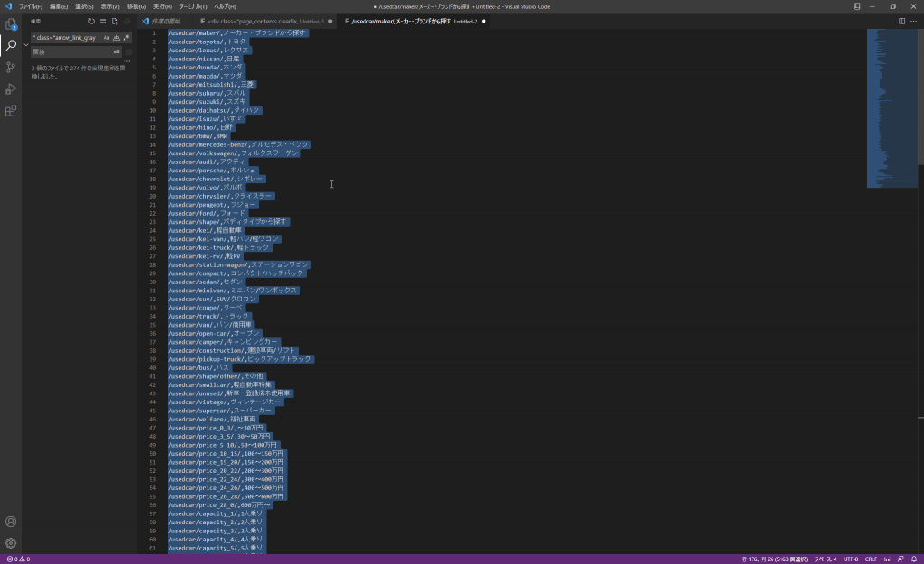Expand search details with the ellipsis toggle
Image resolution: width=924 pixels, height=564 pixels.
click(x=127, y=61)
